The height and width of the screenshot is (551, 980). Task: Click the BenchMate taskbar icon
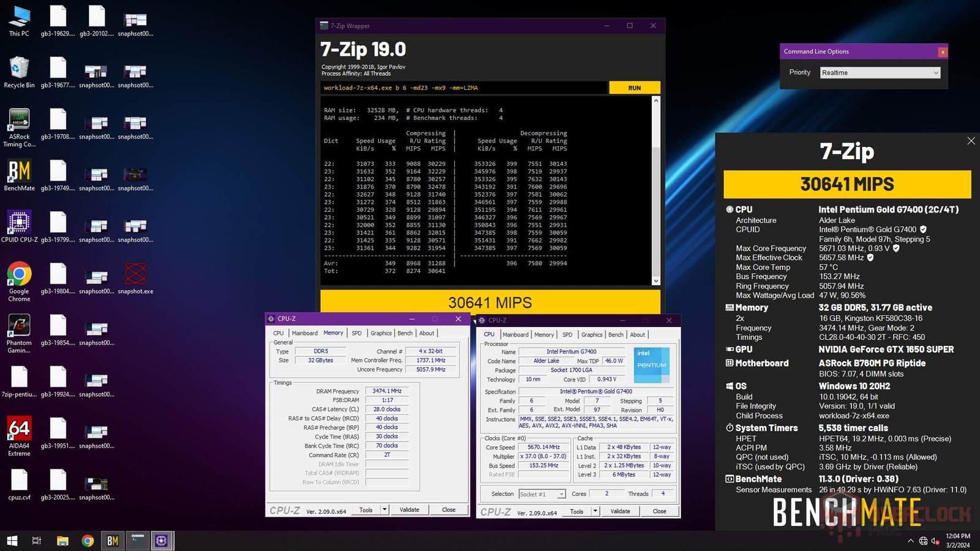coord(113,541)
